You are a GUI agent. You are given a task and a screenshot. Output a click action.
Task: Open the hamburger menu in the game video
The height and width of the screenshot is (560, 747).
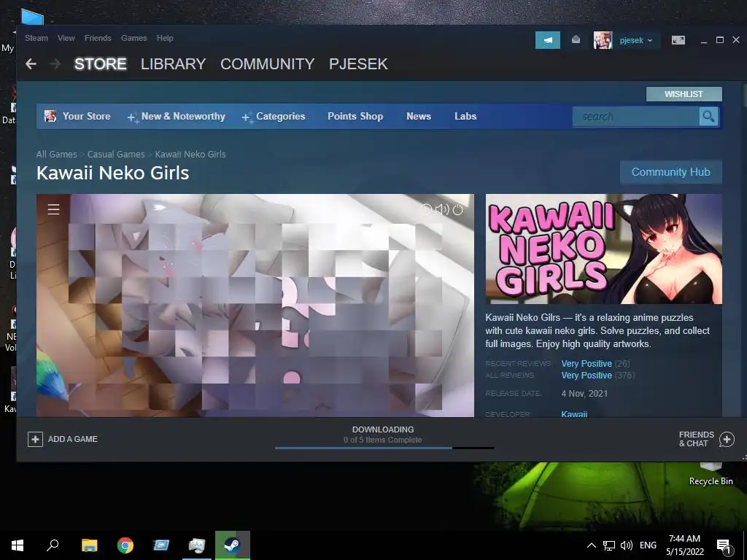click(54, 209)
